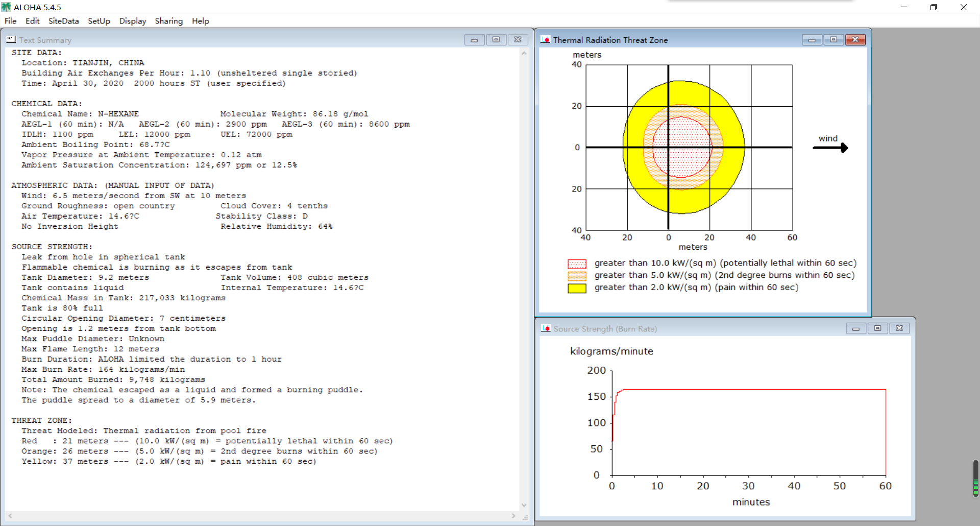Click the Text Summary window icon

(x=11, y=39)
